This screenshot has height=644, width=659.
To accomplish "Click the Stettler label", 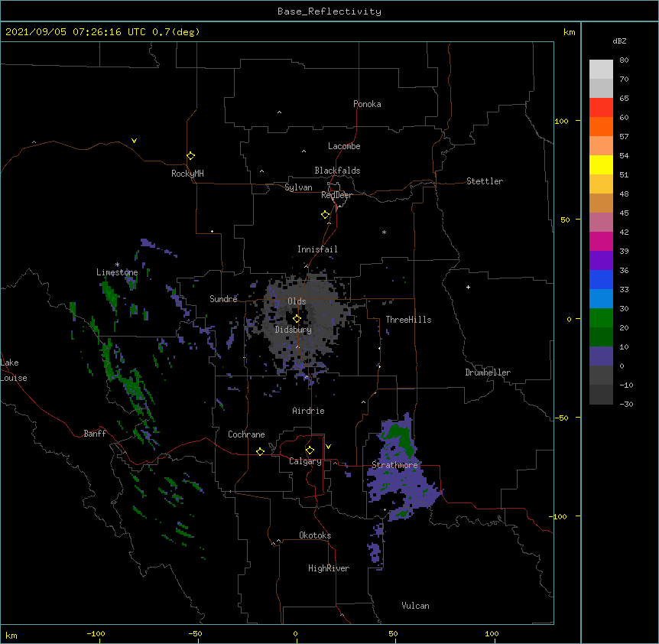I will pos(485,181).
